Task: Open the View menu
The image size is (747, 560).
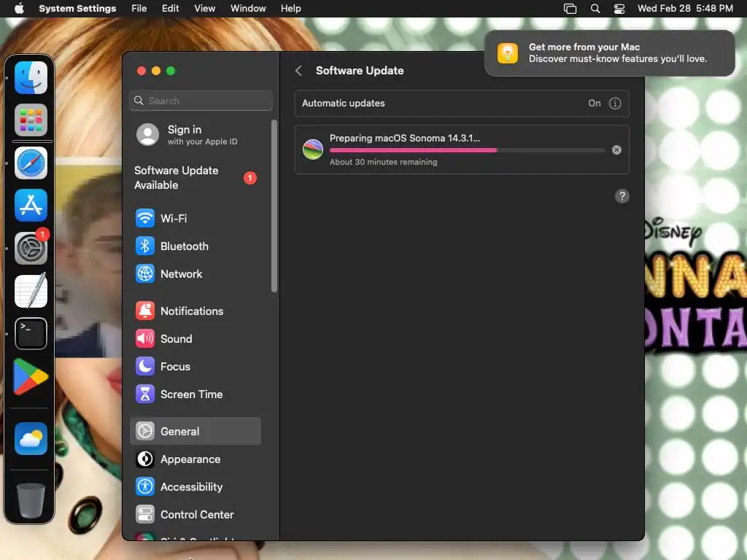Action: tap(204, 9)
